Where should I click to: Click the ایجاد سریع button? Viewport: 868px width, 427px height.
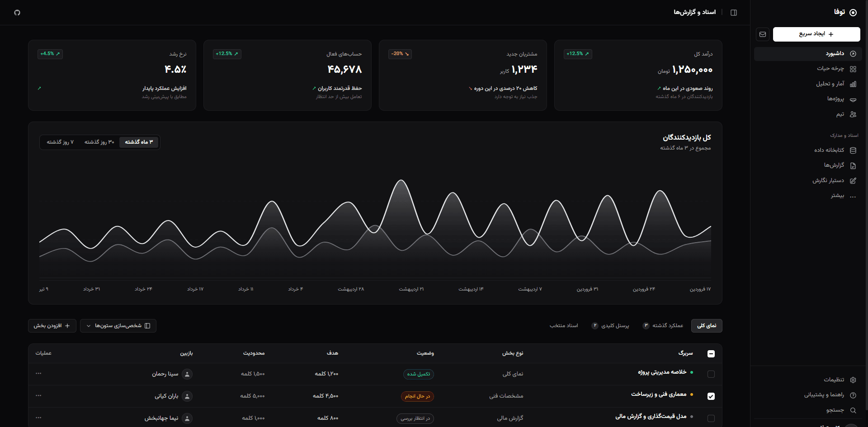(816, 34)
